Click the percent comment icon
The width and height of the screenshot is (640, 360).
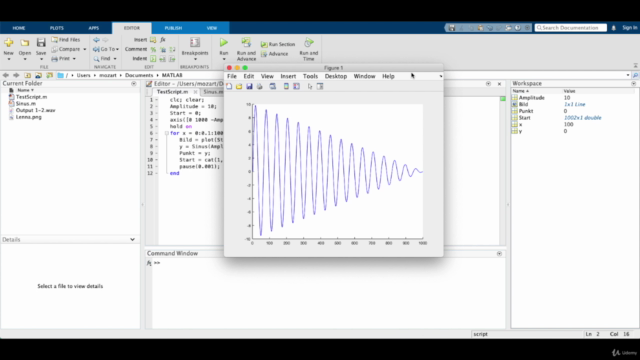[153, 49]
